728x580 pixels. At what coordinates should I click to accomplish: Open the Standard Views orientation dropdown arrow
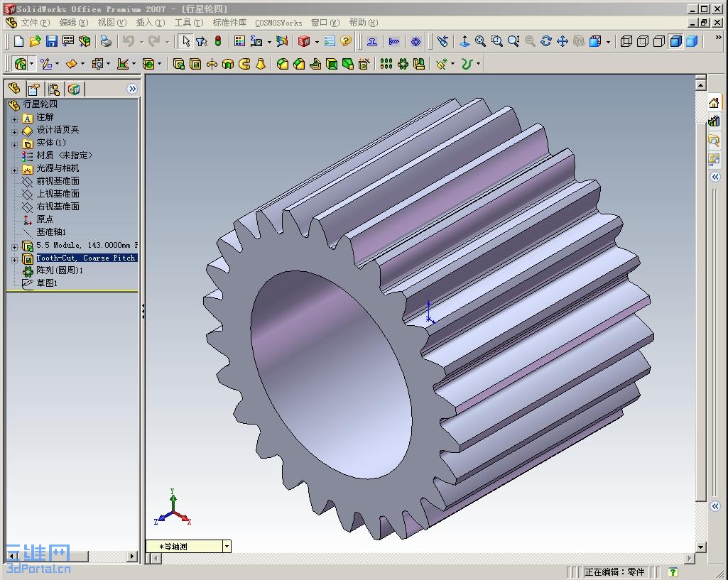tap(608, 42)
